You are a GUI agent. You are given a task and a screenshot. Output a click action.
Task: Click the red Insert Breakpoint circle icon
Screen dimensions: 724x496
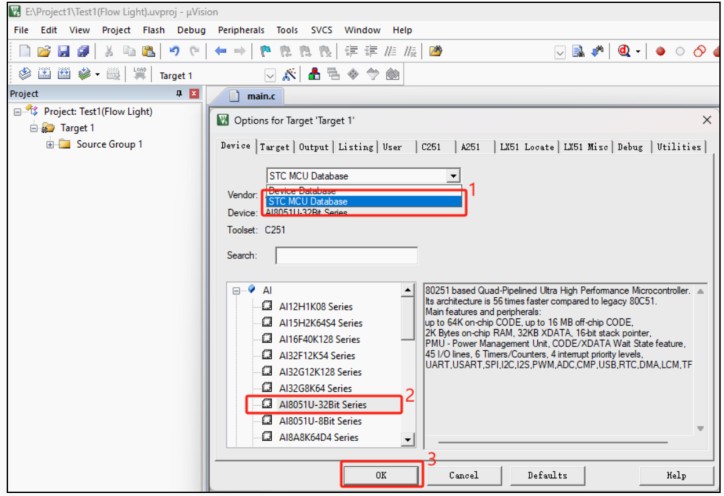661,51
